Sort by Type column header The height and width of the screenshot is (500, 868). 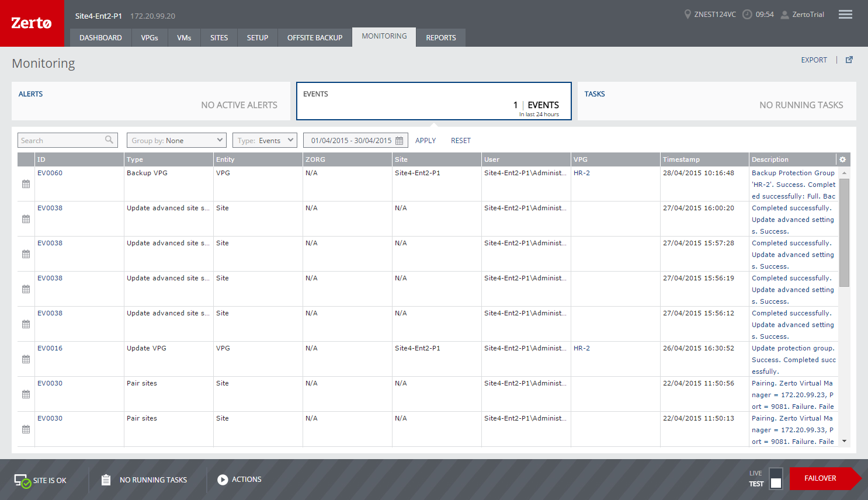coord(169,159)
